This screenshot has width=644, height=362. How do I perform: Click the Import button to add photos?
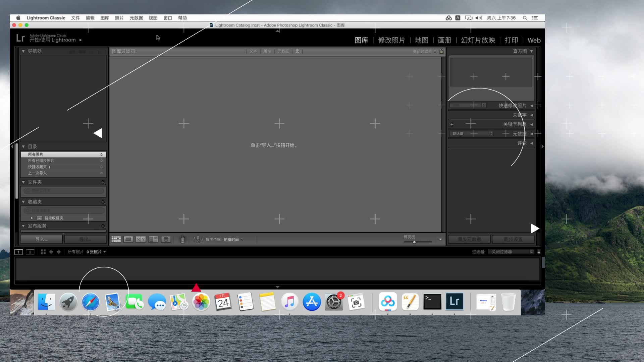point(41,239)
